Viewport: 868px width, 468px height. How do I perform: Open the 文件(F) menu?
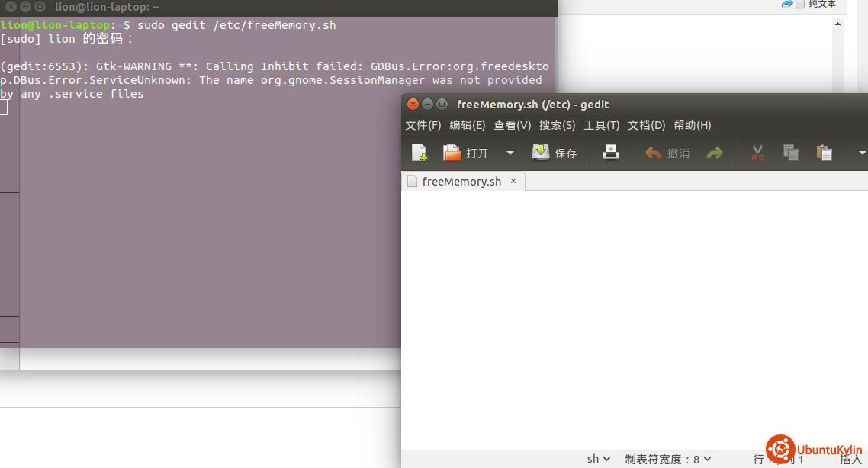click(x=423, y=125)
